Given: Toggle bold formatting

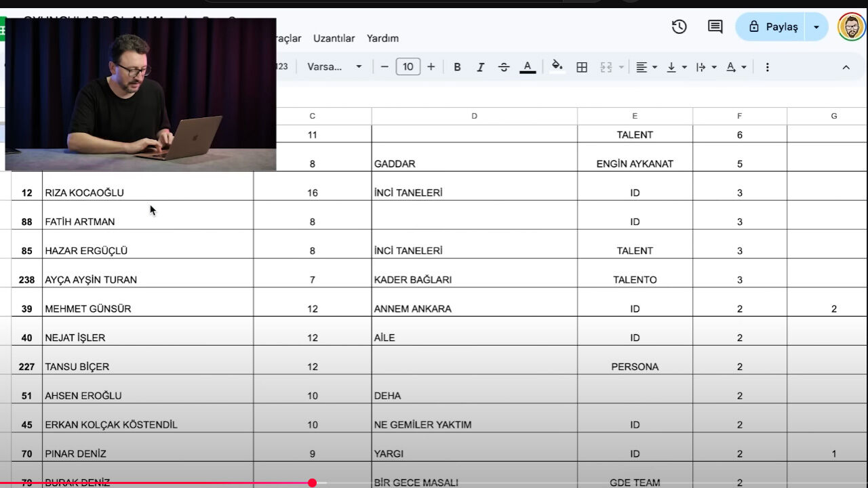Looking at the screenshot, I should 457,67.
